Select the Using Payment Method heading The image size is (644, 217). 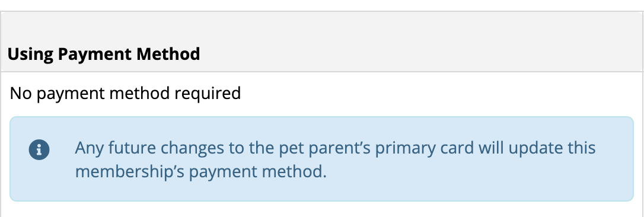104,54
